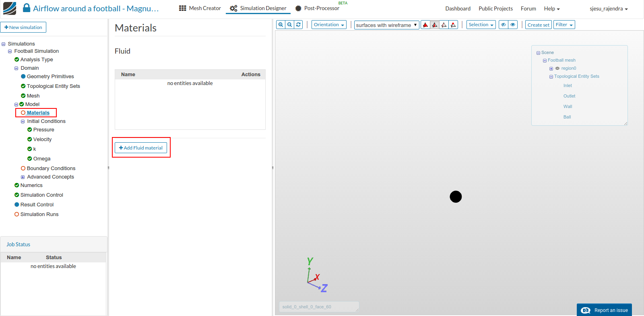This screenshot has width=644, height=316.
Task: Click the Topological Entity Sets check icon
Action: (x=23, y=86)
